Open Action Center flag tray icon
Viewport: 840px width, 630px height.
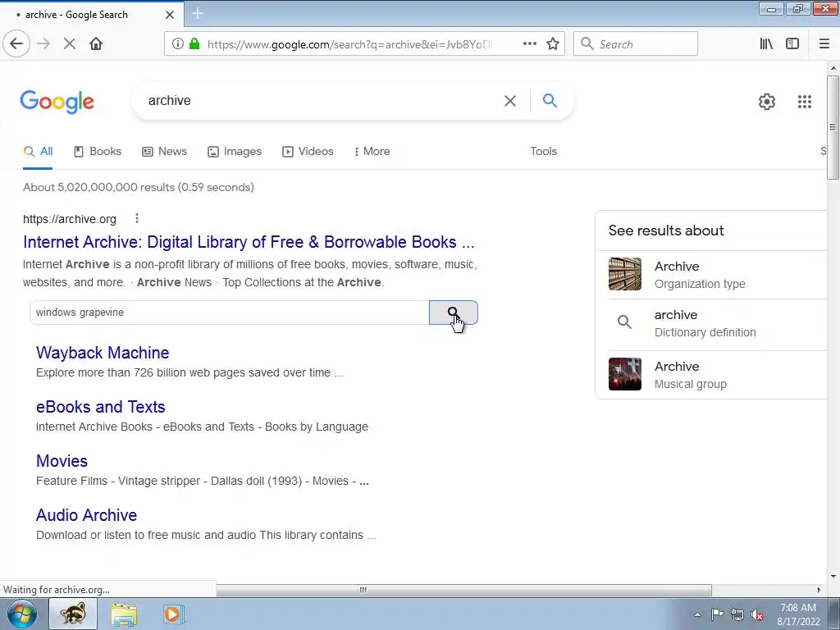(717, 614)
